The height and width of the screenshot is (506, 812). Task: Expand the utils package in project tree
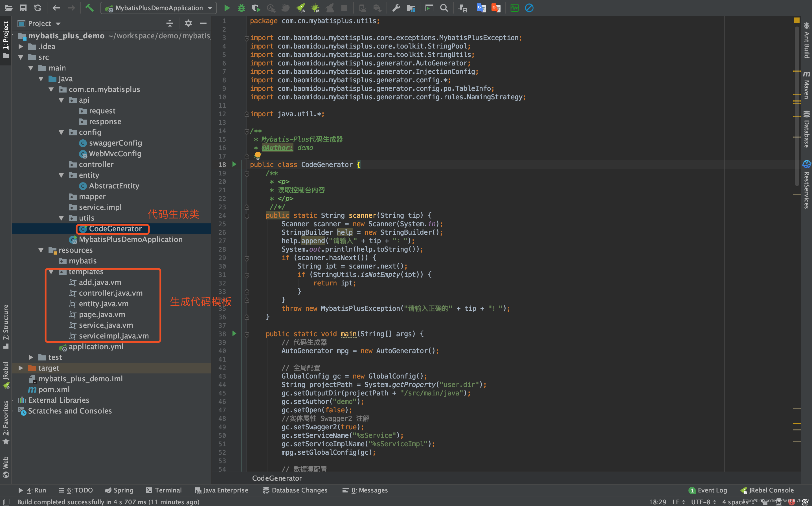63,217
